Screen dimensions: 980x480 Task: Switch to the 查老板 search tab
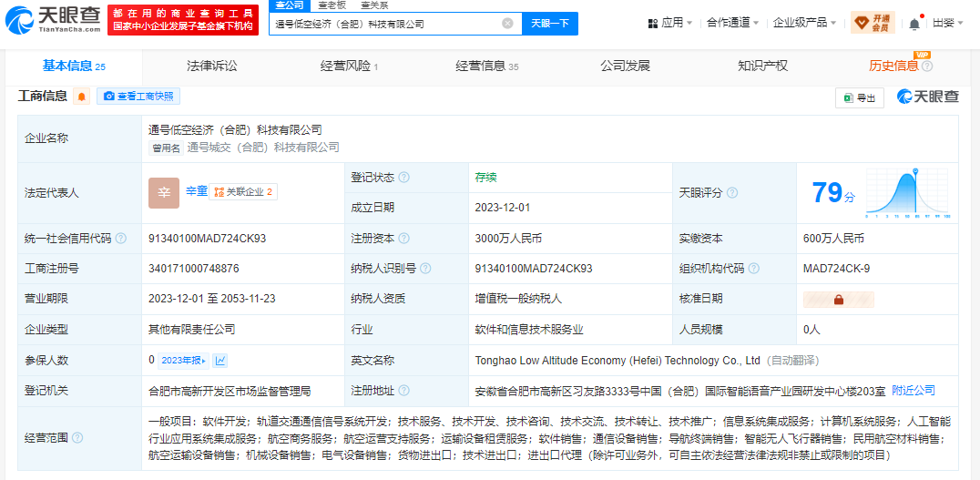tap(332, 5)
